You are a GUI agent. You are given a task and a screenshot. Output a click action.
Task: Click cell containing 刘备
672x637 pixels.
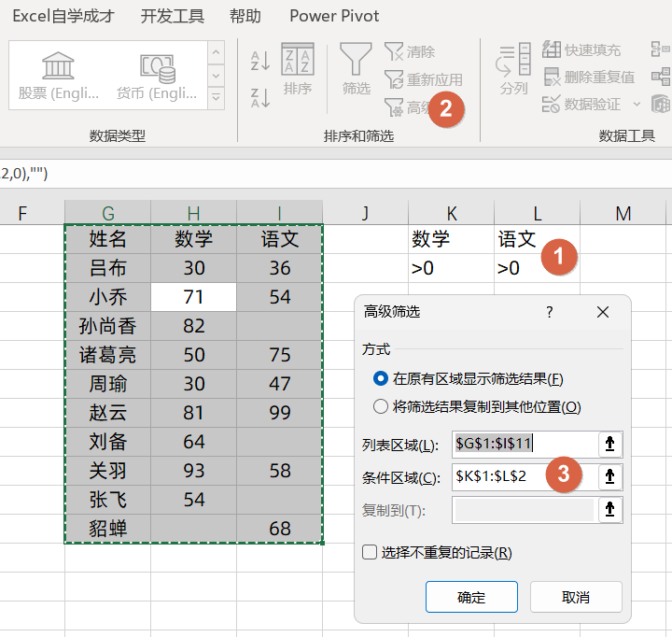pos(107,442)
